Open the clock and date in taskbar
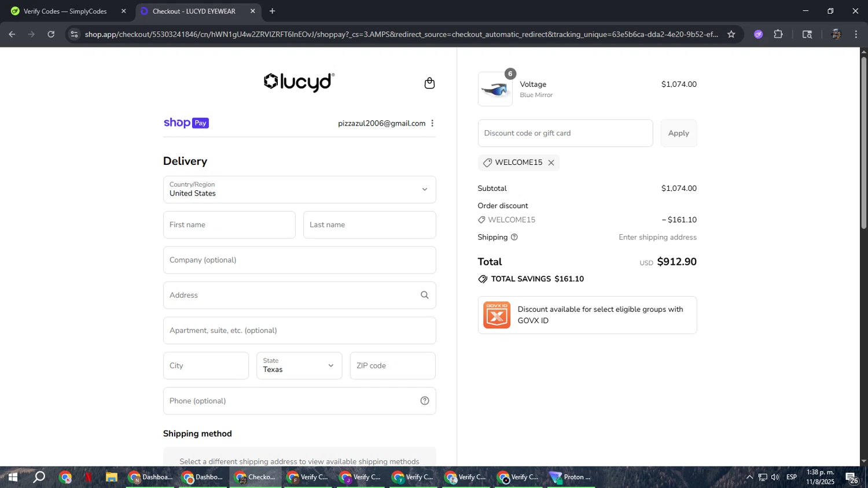Viewport: 868px width, 488px height. (x=821, y=477)
